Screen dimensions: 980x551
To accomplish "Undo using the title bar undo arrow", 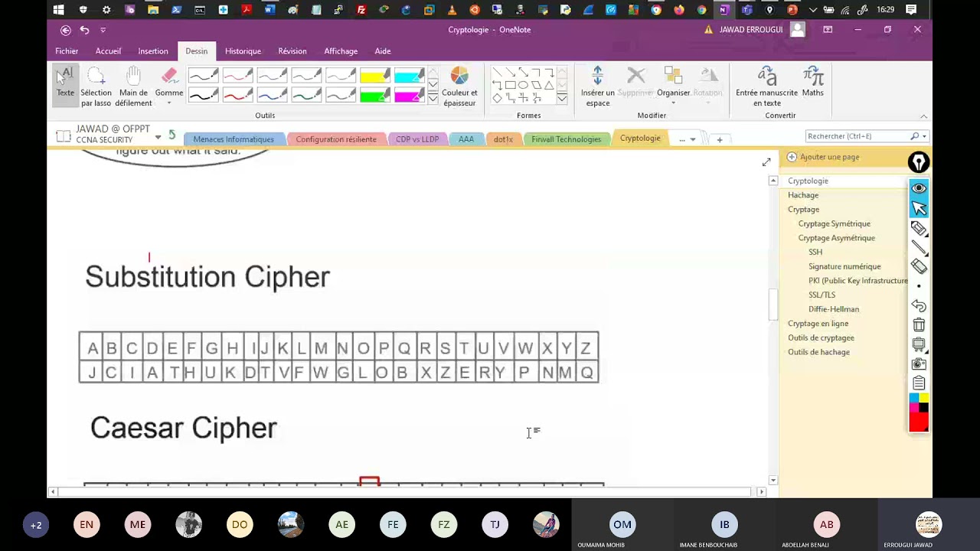I will point(84,30).
